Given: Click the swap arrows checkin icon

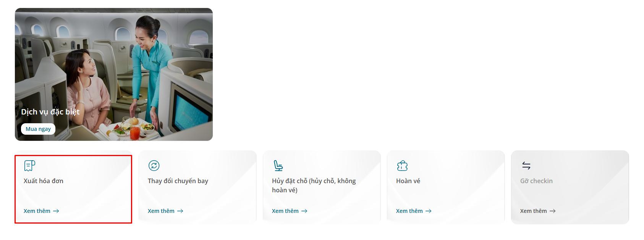Looking at the screenshot, I should click(526, 166).
